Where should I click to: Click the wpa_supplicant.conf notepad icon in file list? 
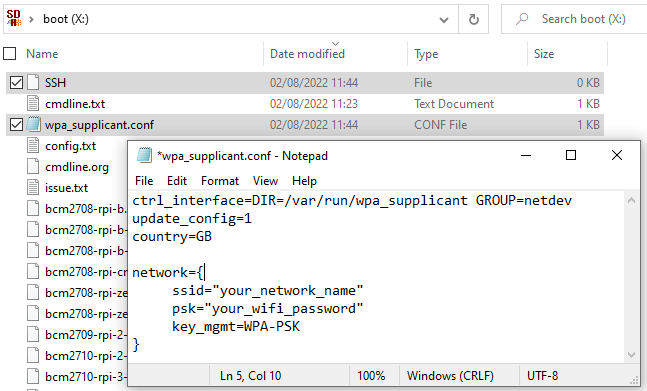[x=33, y=125]
